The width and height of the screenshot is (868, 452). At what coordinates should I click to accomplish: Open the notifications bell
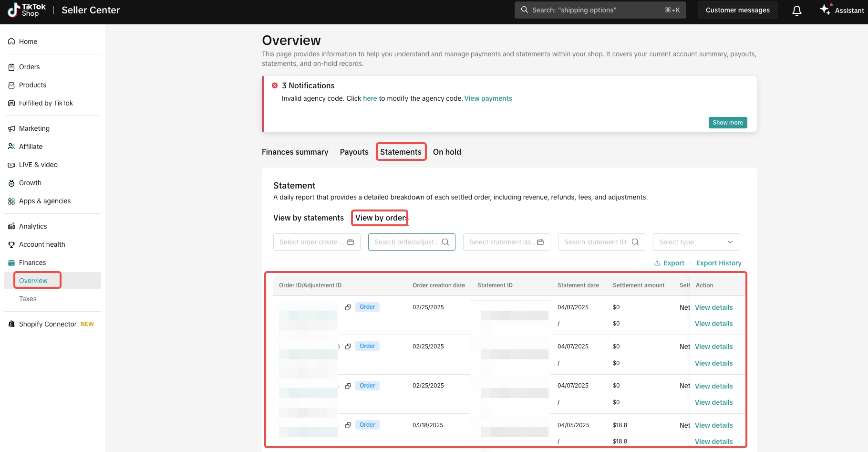click(797, 11)
